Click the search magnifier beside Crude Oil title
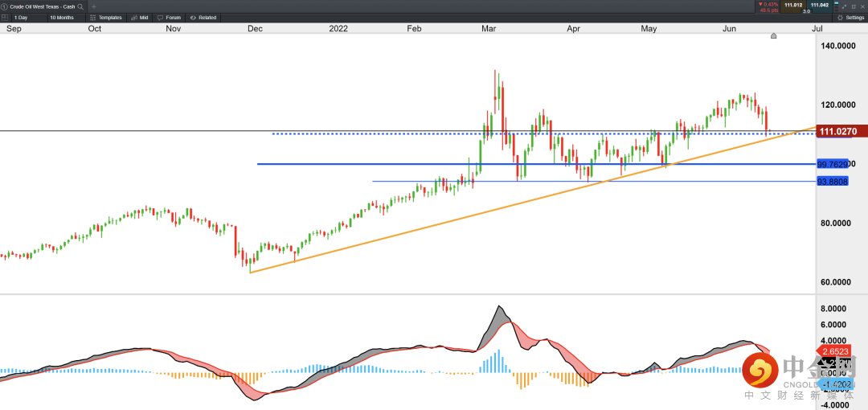Viewport: 868px width, 410px height. point(81,6)
